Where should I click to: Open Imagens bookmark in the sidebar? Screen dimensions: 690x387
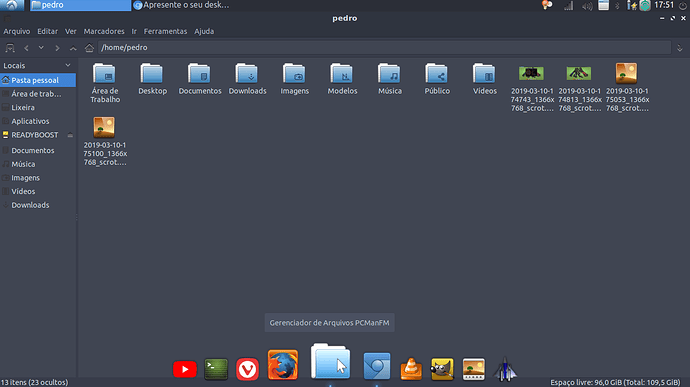[x=38, y=178]
